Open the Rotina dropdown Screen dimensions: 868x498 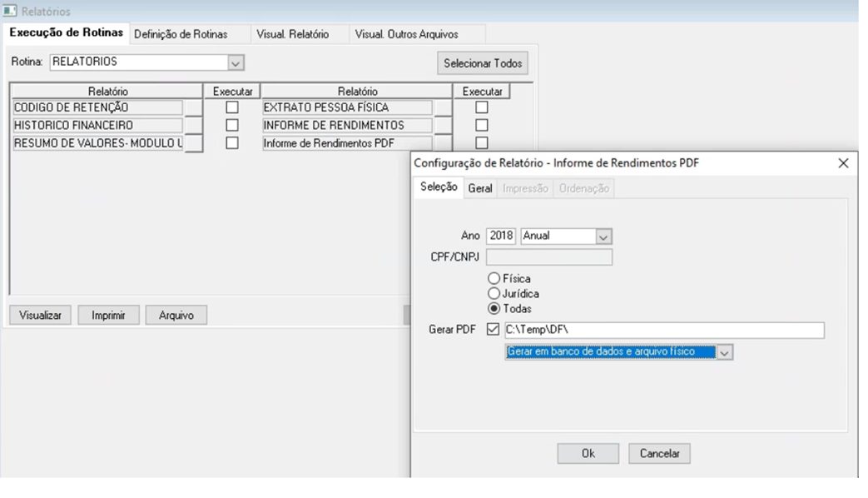click(x=235, y=62)
